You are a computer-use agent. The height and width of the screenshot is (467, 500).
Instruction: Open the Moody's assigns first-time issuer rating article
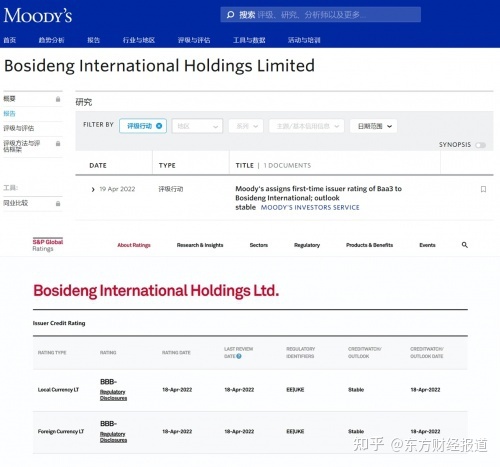point(318,198)
